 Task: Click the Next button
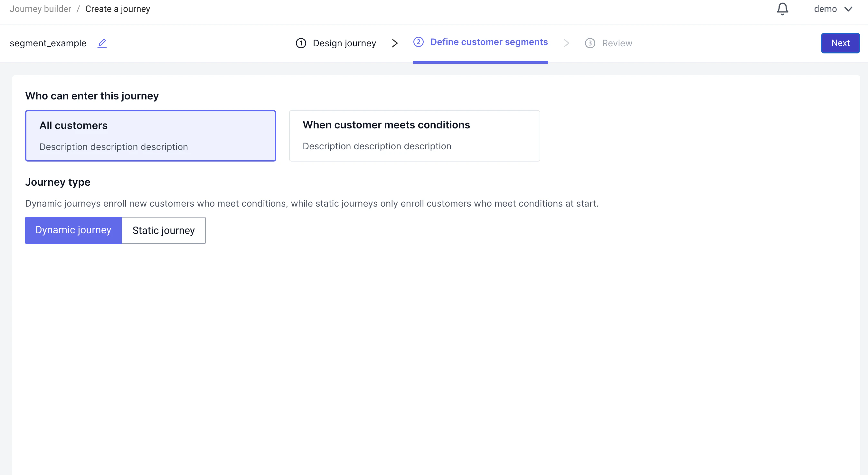840,43
